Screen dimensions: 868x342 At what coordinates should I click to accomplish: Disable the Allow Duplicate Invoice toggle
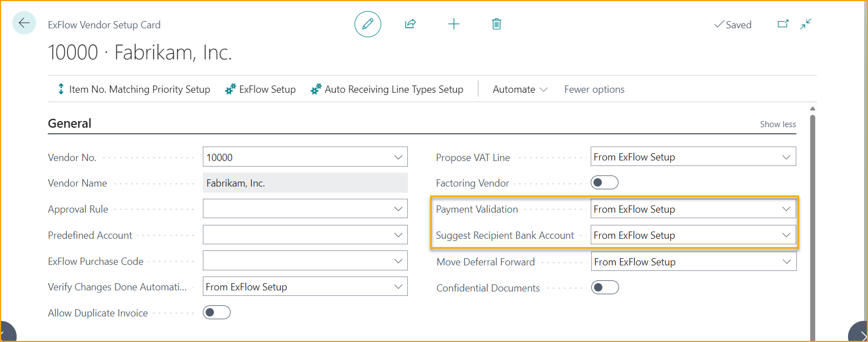coord(217,312)
